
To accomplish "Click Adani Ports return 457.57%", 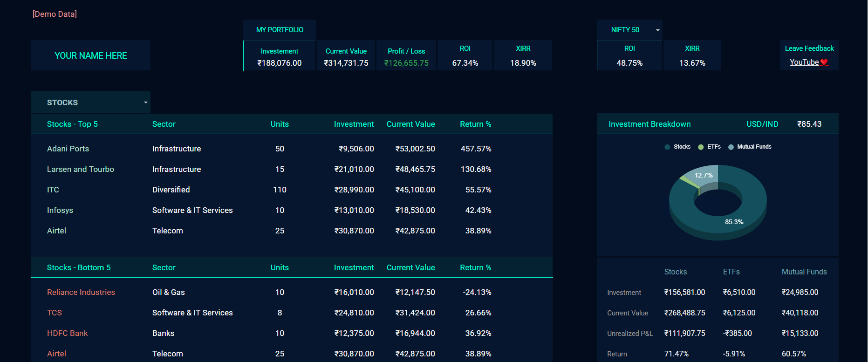I will [x=476, y=149].
